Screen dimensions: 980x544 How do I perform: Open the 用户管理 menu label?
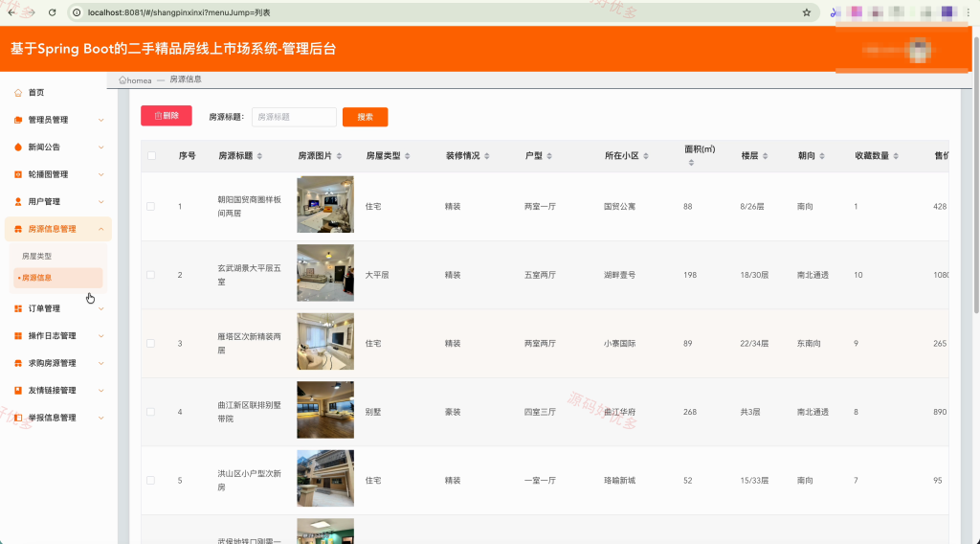[44, 201]
